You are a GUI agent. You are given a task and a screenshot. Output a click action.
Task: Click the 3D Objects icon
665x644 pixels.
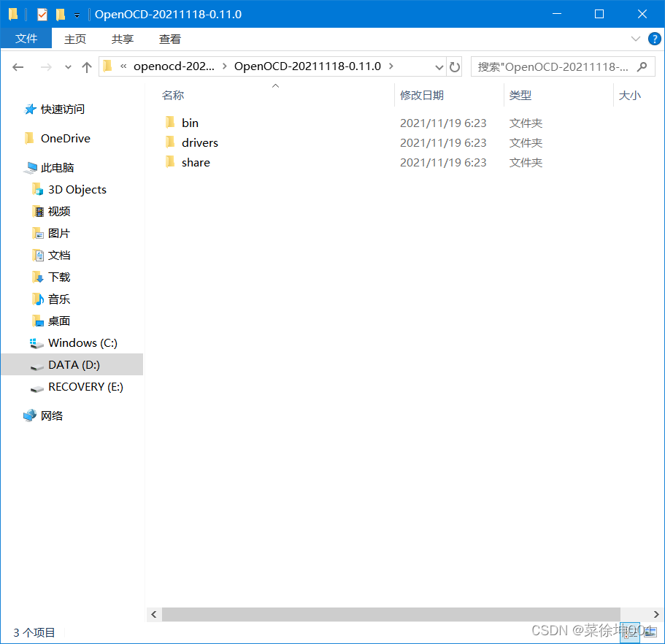pyautogui.click(x=38, y=190)
